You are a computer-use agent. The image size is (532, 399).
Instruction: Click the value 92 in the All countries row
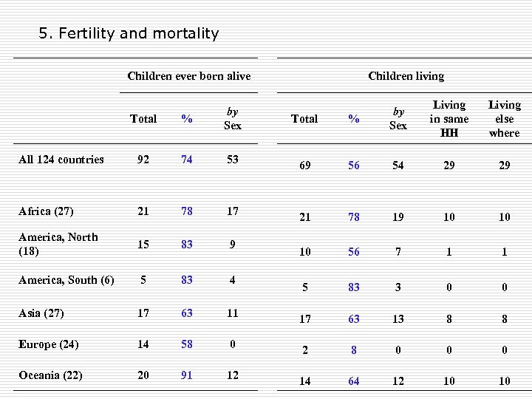coord(143,159)
